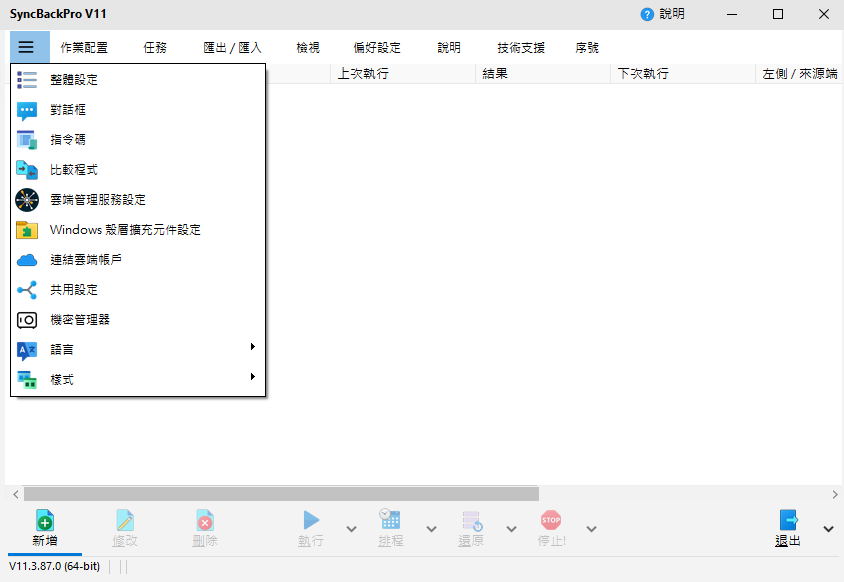Open the 檢視 menu
The image size is (844, 582).
pos(308,47)
